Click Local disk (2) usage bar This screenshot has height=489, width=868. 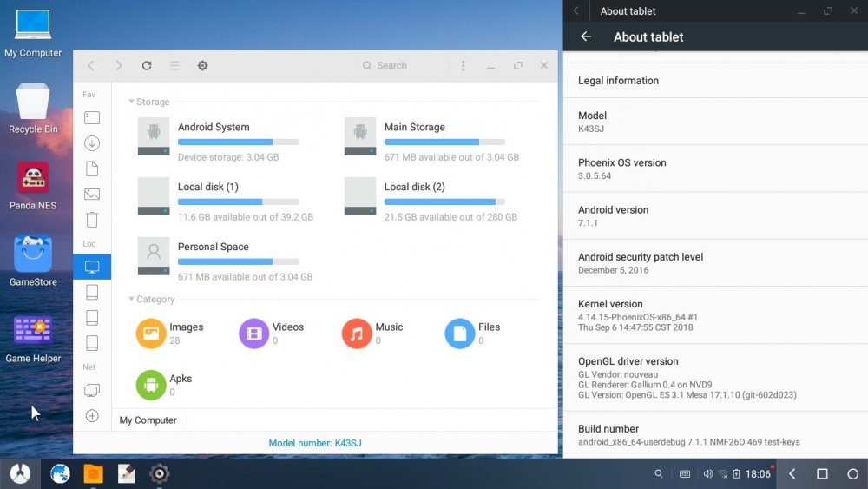coord(444,202)
